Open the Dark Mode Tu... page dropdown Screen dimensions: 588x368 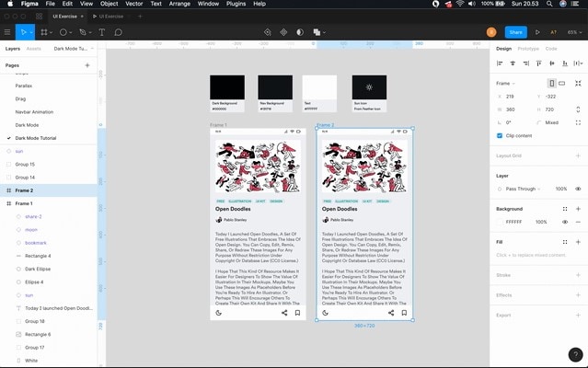(x=74, y=49)
